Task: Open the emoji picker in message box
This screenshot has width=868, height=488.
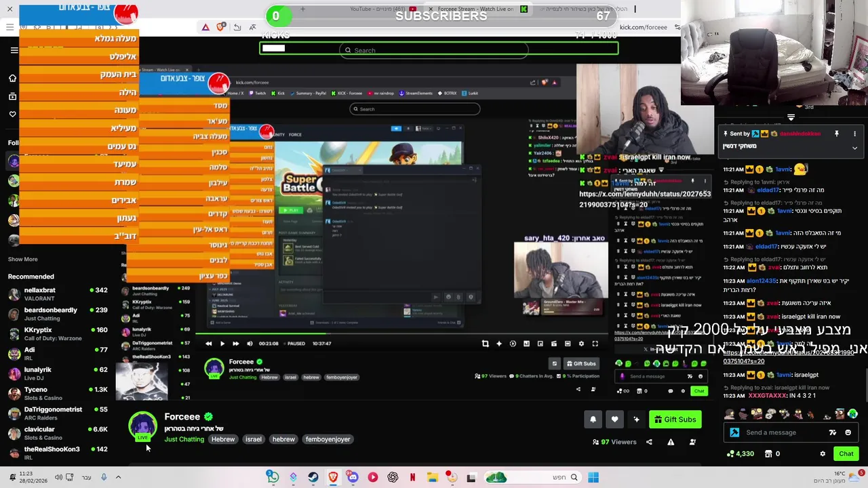Action: [x=848, y=432]
